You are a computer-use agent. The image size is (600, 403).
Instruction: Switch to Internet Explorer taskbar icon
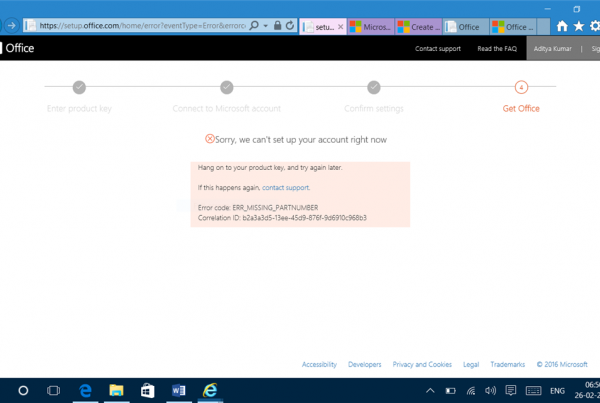coord(210,390)
